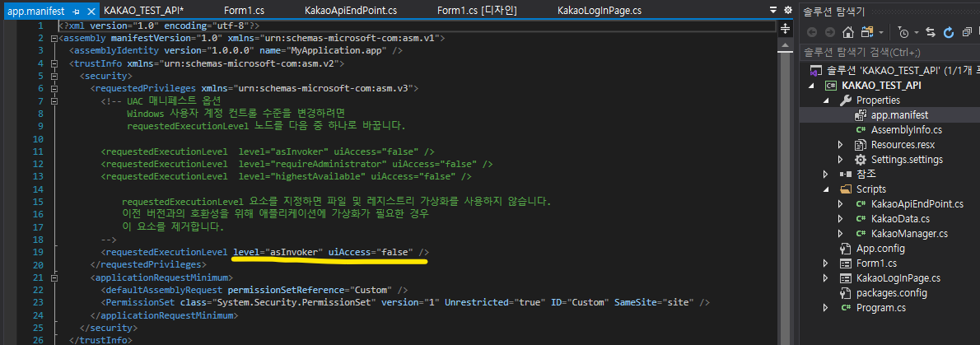Collapse the trustInfo fold on line 4
Image resolution: width=980 pixels, height=345 pixels.
[54, 63]
